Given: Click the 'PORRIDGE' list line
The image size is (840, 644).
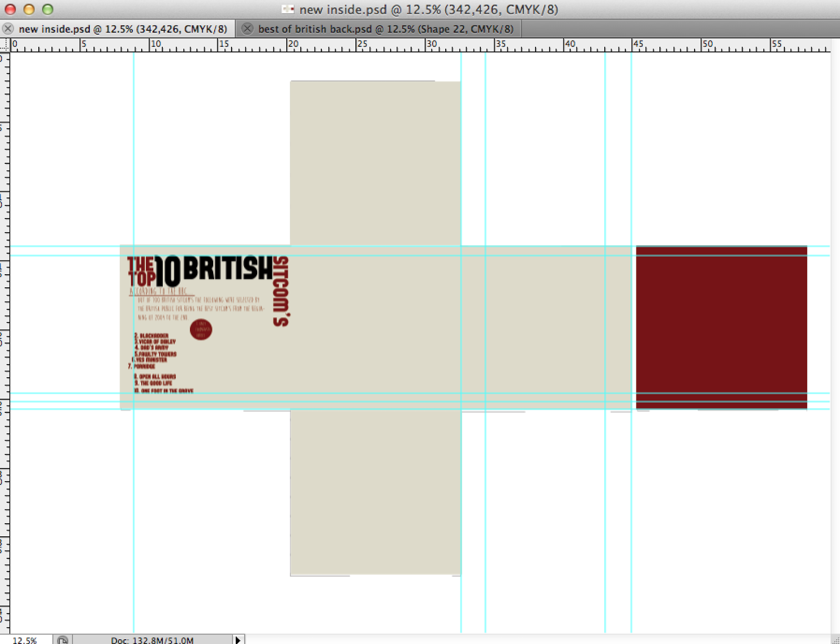Looking at the screenshot, I should click(142, 366).
